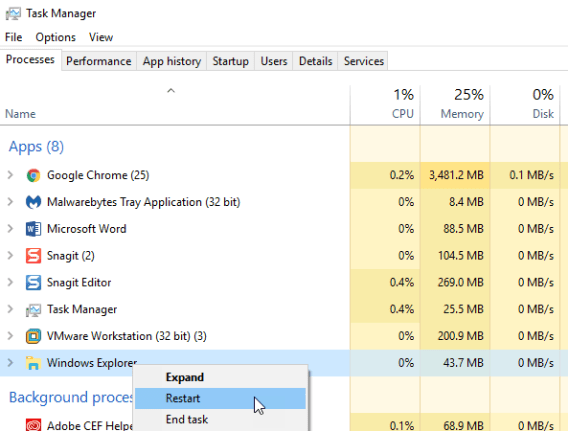Click the VMware Workstation icon

[33, 336]
